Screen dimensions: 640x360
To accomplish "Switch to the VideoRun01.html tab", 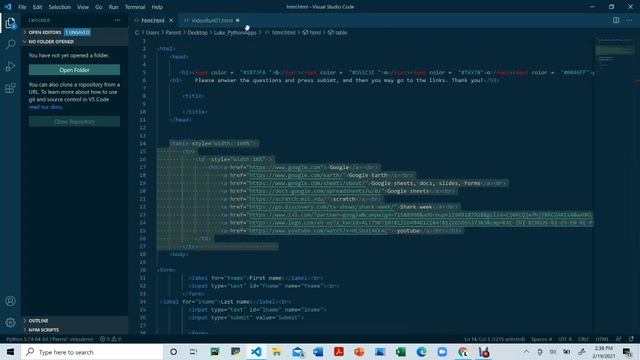I will point(211,20).
